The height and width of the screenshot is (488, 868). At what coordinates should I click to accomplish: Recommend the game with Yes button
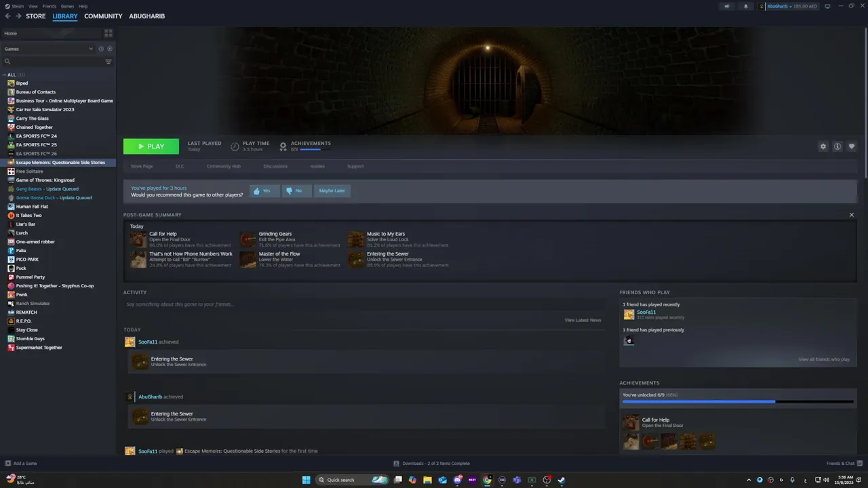264,191
